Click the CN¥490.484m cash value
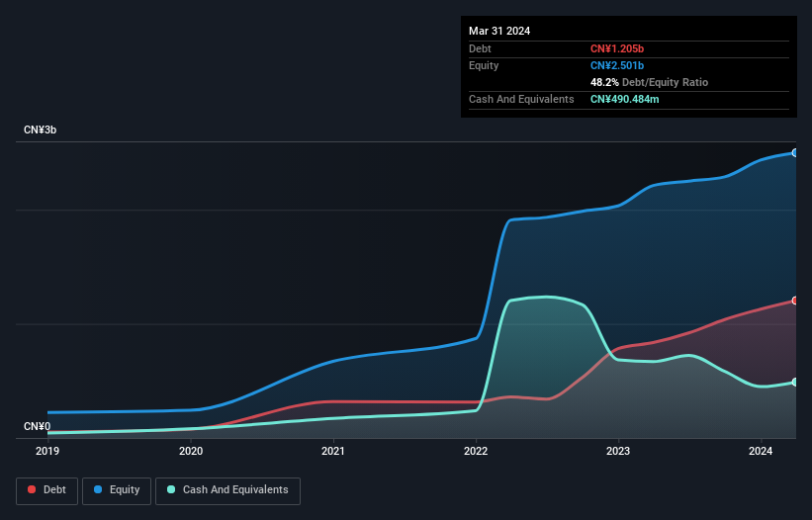 coord(624,99)
